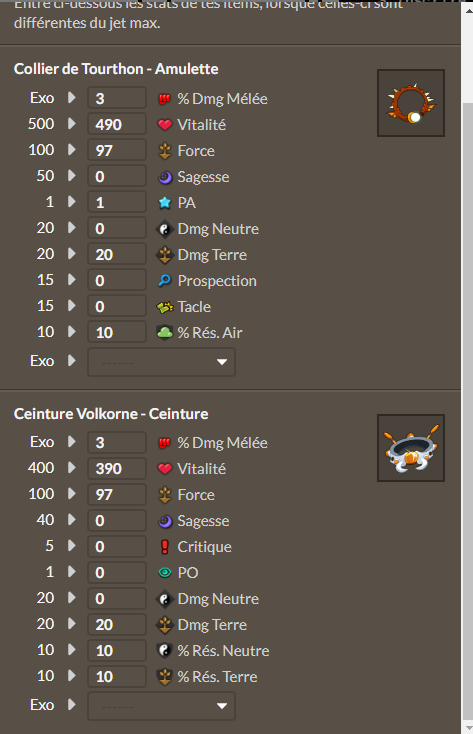The width and height of the screenshot is (473, 734).
Task: Focus the belt's % Rés. Terre field
Action: coord(117,676)
